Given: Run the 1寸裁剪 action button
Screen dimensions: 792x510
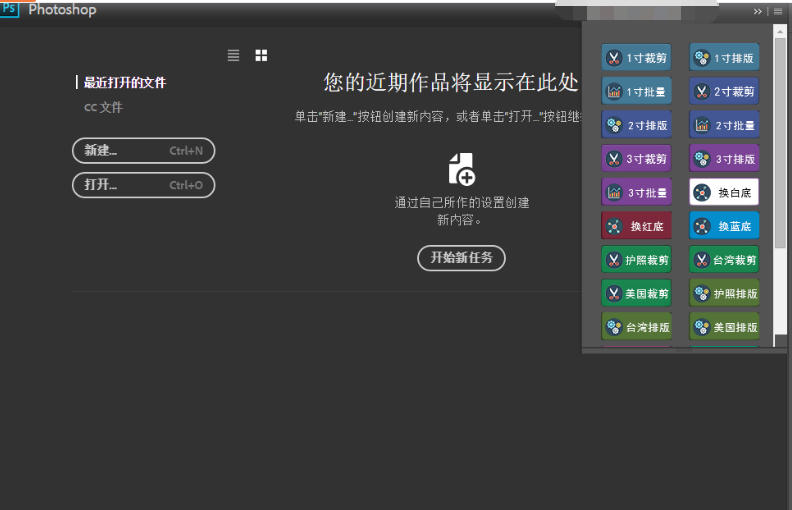Looking at the screenshot, I should coord(636,58).
